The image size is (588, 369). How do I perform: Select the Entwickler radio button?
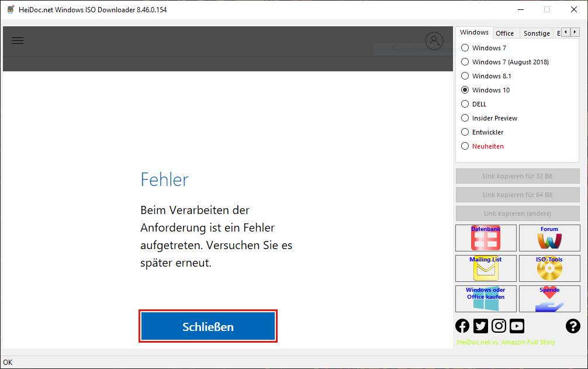(x=482, y=132)
